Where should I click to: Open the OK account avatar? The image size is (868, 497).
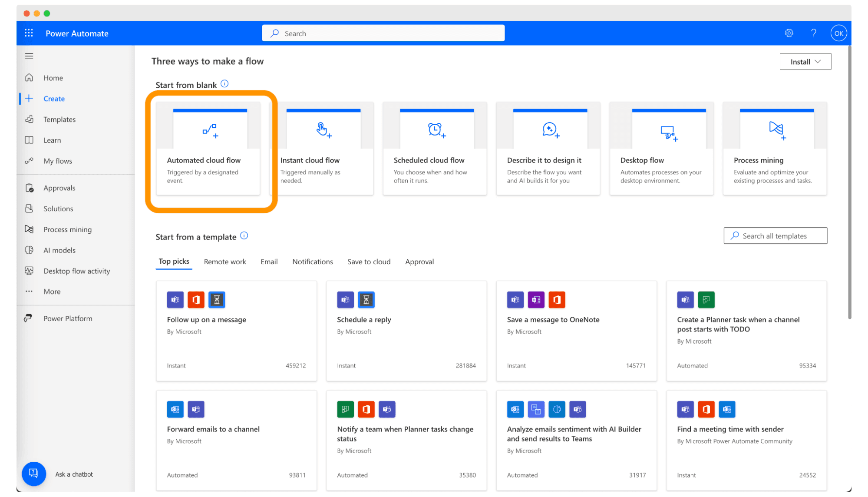pos(838,33)
